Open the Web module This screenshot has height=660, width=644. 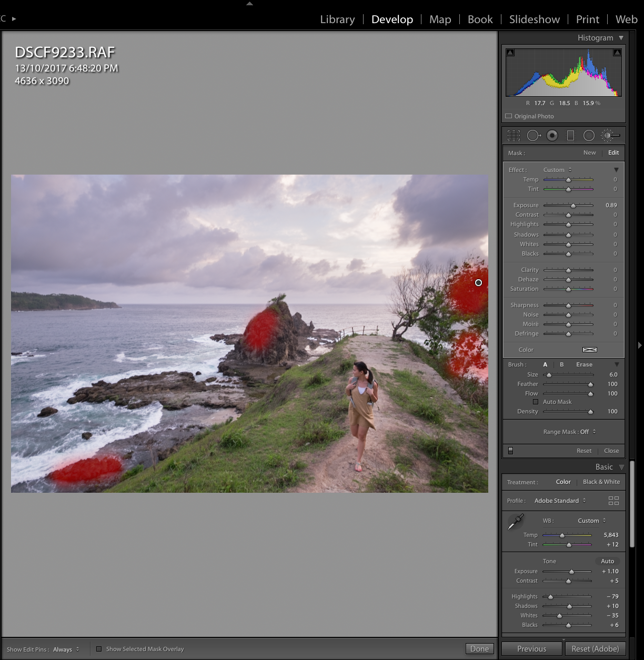(626, 19)
